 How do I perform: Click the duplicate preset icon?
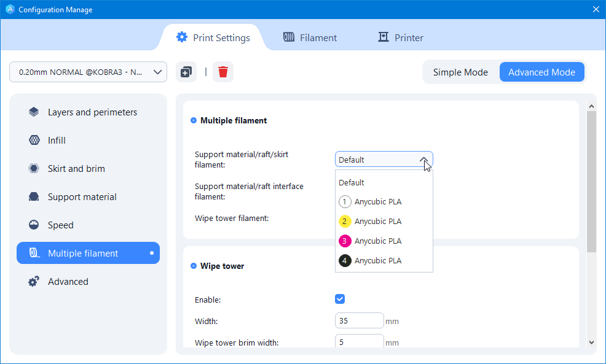point(186,72)
